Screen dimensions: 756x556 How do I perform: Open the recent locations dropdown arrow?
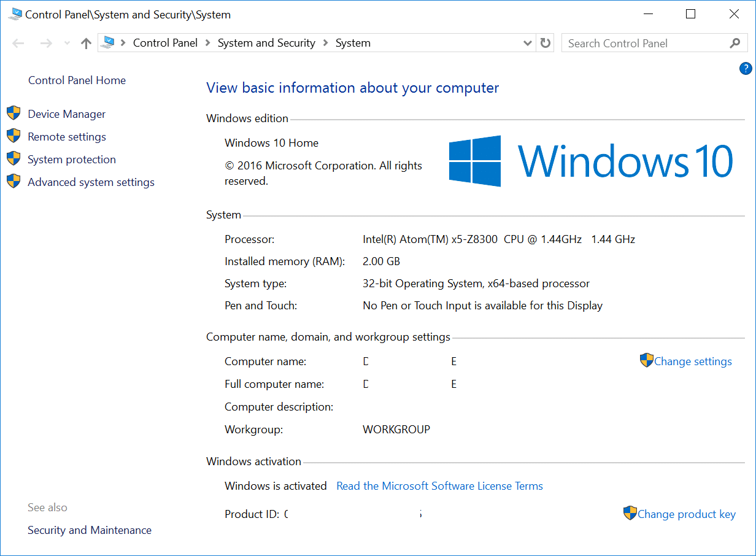click(x=67, y=43)
